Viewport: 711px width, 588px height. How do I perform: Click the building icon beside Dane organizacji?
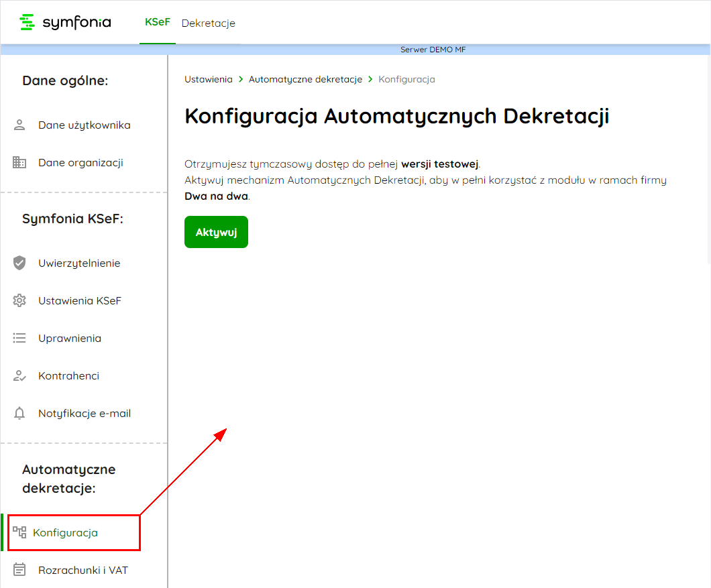tap(19, 162)
